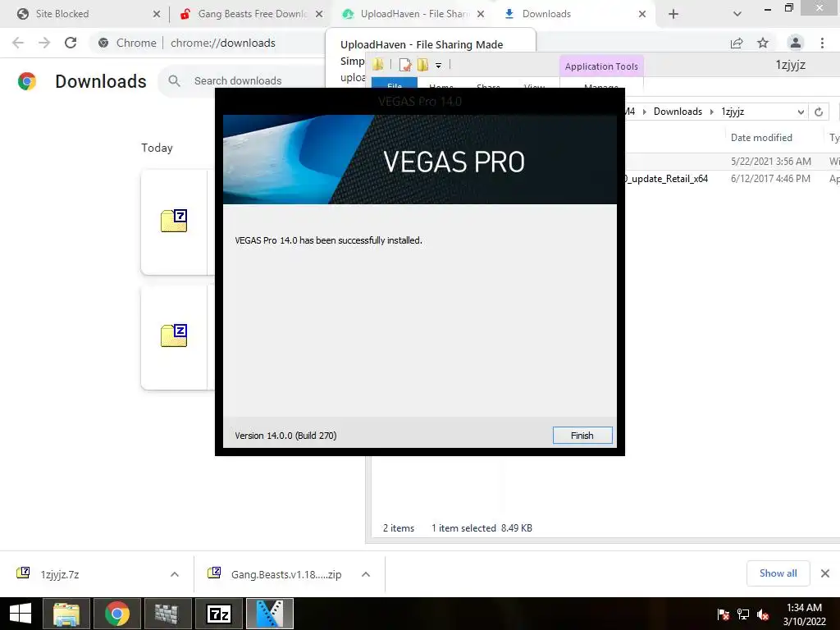Open the Application Tools ribbon tab
Viewport: 840px width, 630px height.
601,66
